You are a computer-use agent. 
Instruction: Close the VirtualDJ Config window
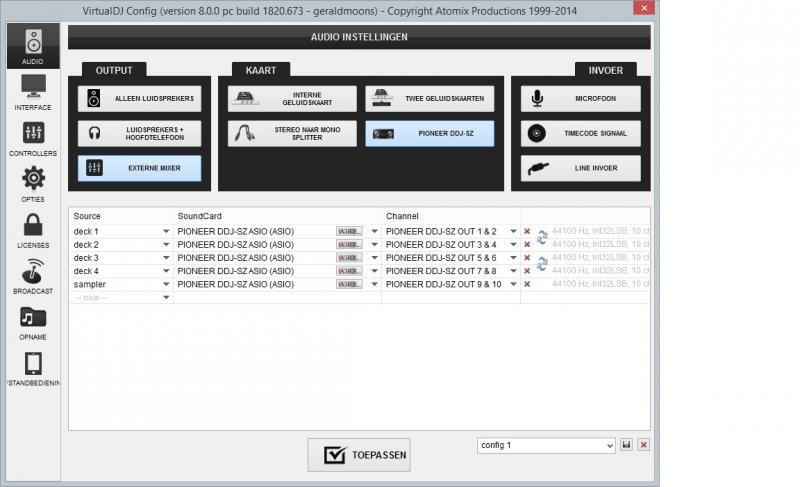644,7
